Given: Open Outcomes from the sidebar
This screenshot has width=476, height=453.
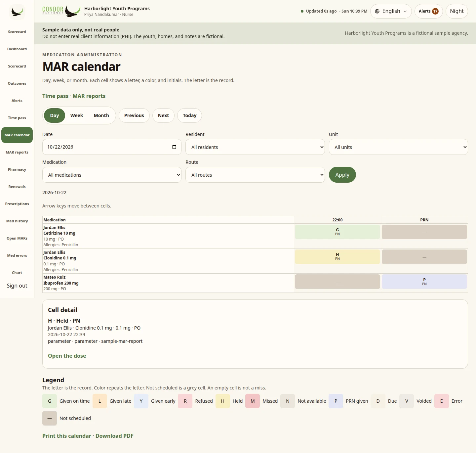Looking at the screenshot, I should (x=17, y=83).
